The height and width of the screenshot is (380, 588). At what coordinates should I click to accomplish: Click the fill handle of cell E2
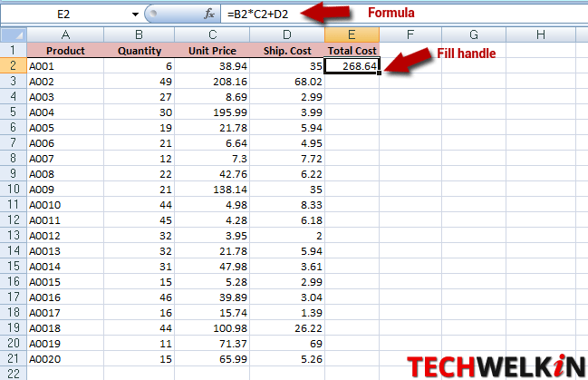pyautogui.click(x=379, y=73)
